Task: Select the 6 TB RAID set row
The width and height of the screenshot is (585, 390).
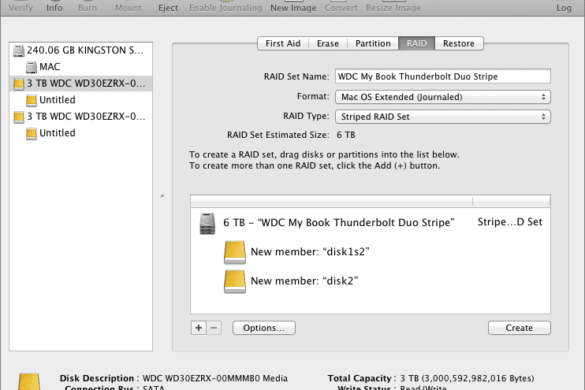Action: point(370,223)
